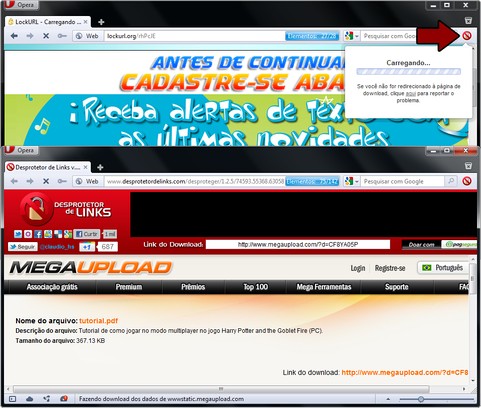Open the Premium menu item

point(129,287)
